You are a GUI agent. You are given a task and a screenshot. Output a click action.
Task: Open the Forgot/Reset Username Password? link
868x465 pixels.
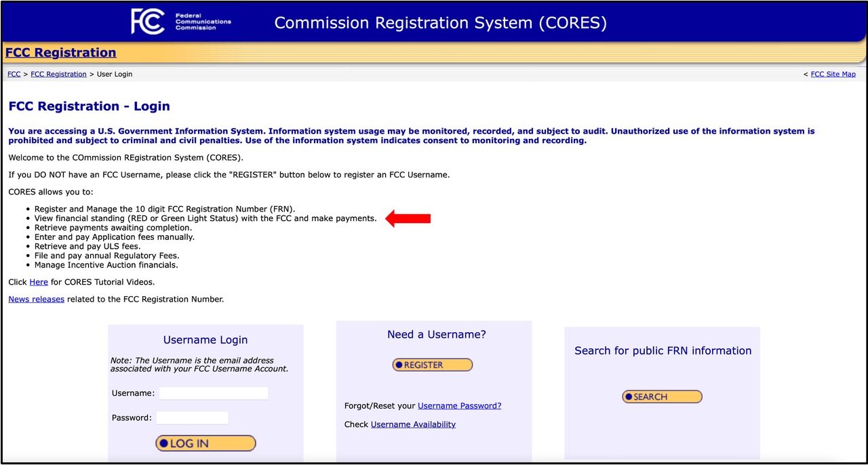click(459, 406)
